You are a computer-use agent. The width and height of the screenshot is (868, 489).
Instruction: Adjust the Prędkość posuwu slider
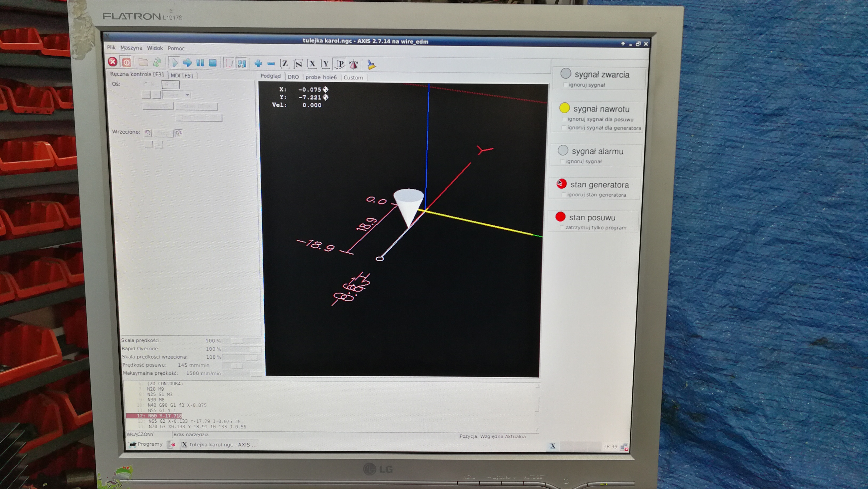[x=242, y=365]
